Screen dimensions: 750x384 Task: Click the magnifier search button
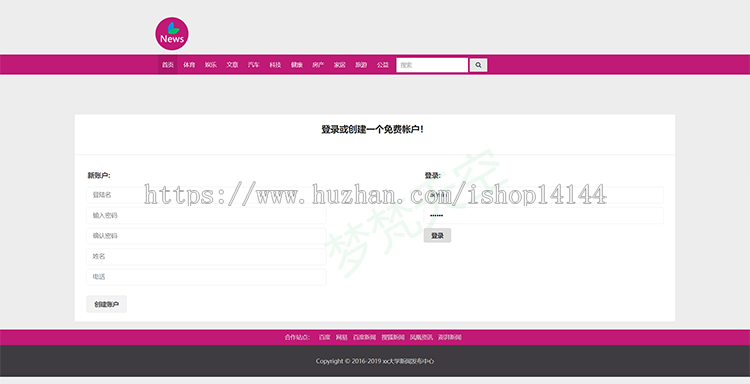pyautogui.click(x=478, y=65)
